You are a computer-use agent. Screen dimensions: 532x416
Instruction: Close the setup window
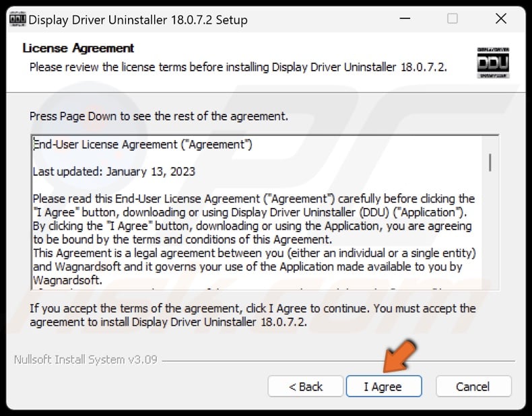point(501,19)
